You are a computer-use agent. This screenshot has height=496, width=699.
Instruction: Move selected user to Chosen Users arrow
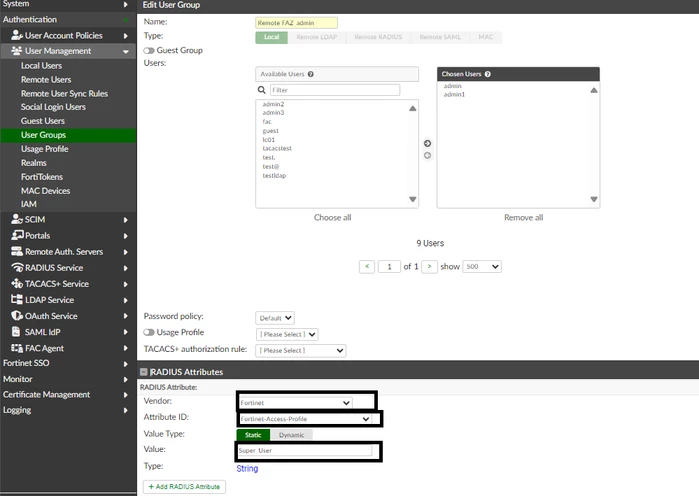428,143
